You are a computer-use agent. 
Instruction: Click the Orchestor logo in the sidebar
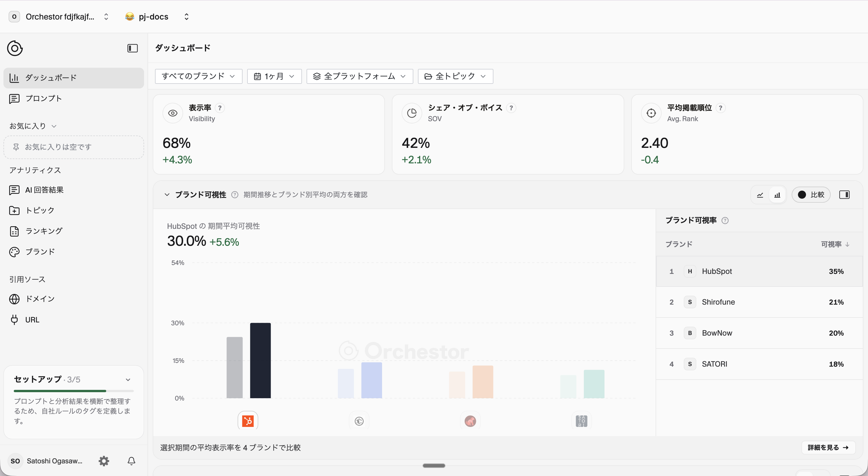15,48
